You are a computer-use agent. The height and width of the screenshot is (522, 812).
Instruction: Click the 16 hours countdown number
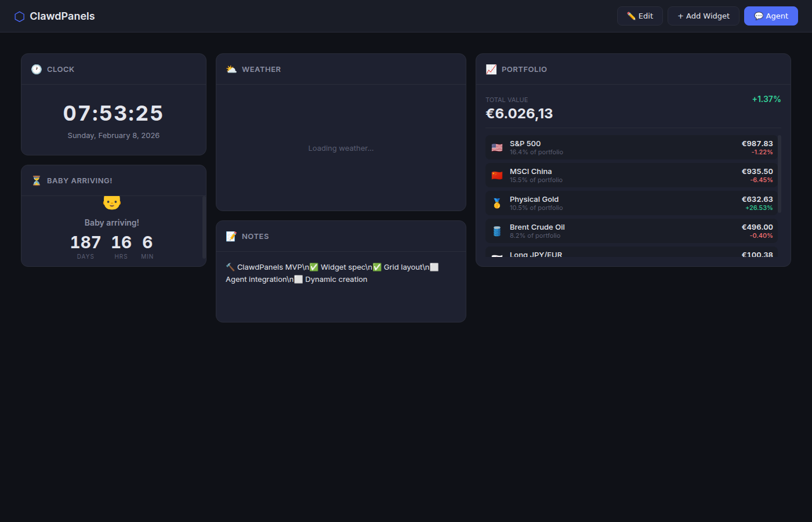[x=121, y=242]
